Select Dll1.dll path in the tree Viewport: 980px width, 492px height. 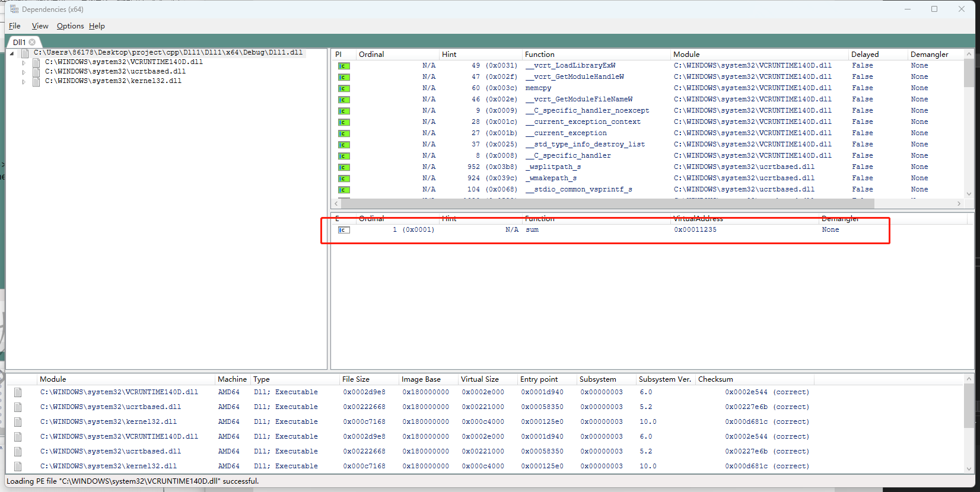(168, 52)
